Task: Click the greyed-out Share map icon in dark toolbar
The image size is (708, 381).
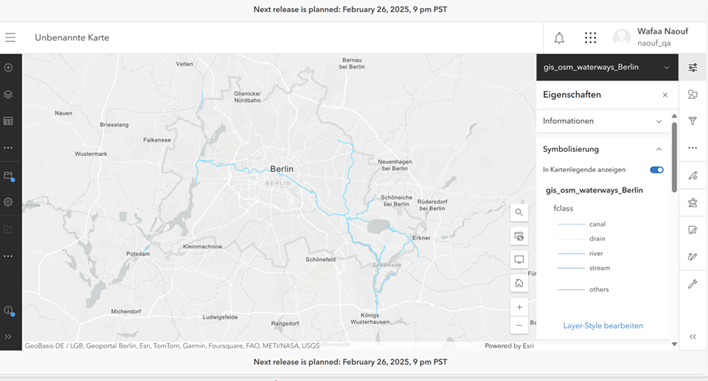Action: pyautogui.click(x=8, y=229)
